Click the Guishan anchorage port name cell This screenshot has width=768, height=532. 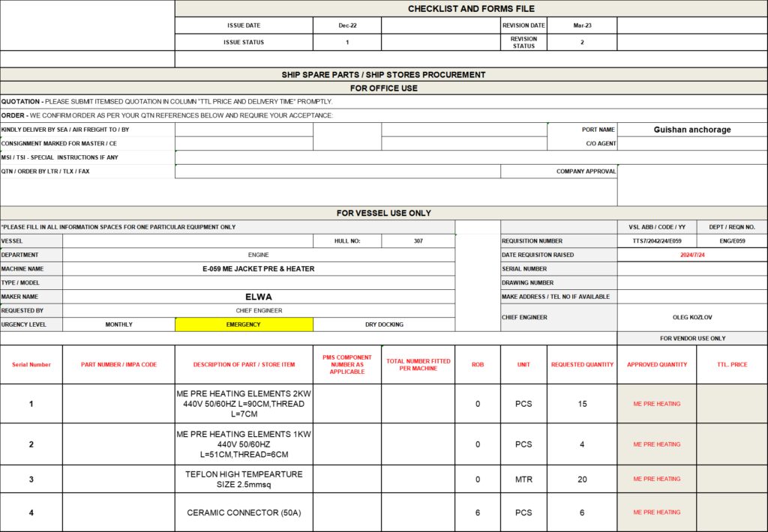(x=691, y=130)
